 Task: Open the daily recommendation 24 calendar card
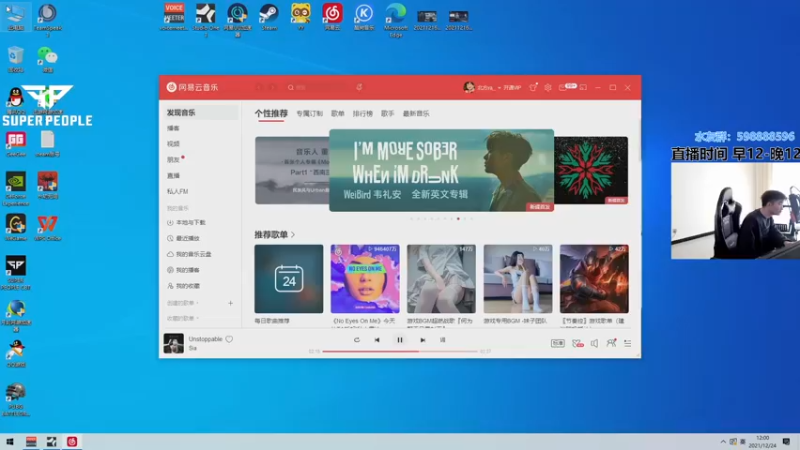point(289,279)
